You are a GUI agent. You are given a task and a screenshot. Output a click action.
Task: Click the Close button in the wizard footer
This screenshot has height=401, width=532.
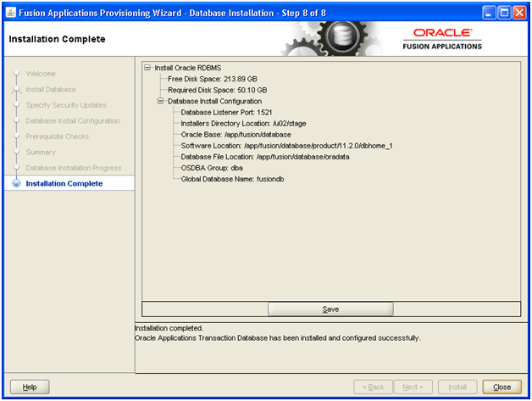tap(502, 387)
